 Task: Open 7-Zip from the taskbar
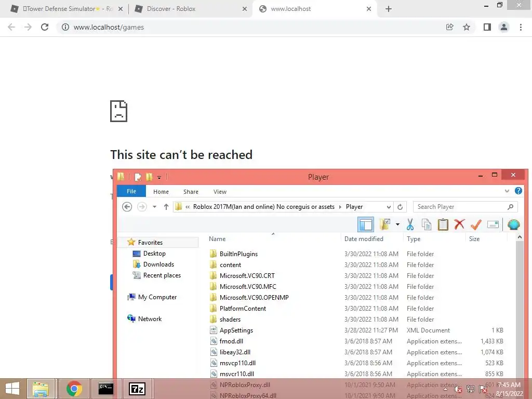(137, 389)
